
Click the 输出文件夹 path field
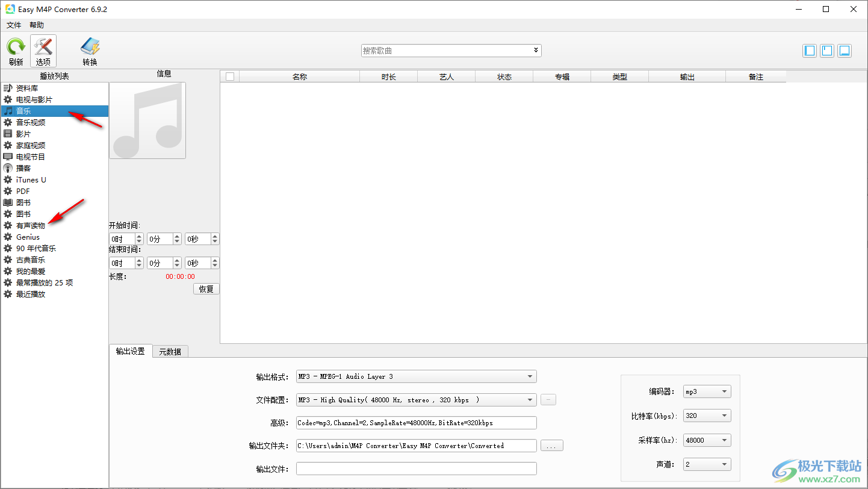416,446
